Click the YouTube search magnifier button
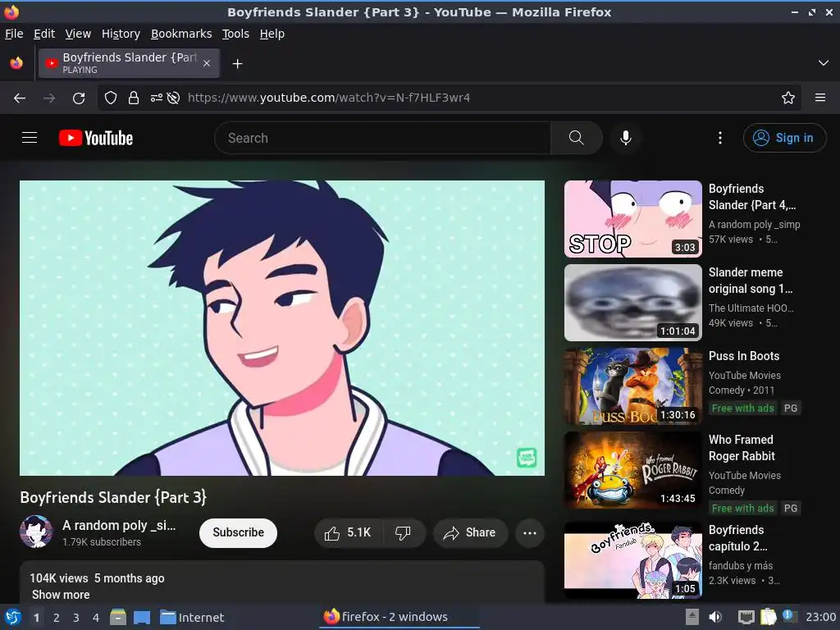840x630 pixels. click(x=577, y=138)
